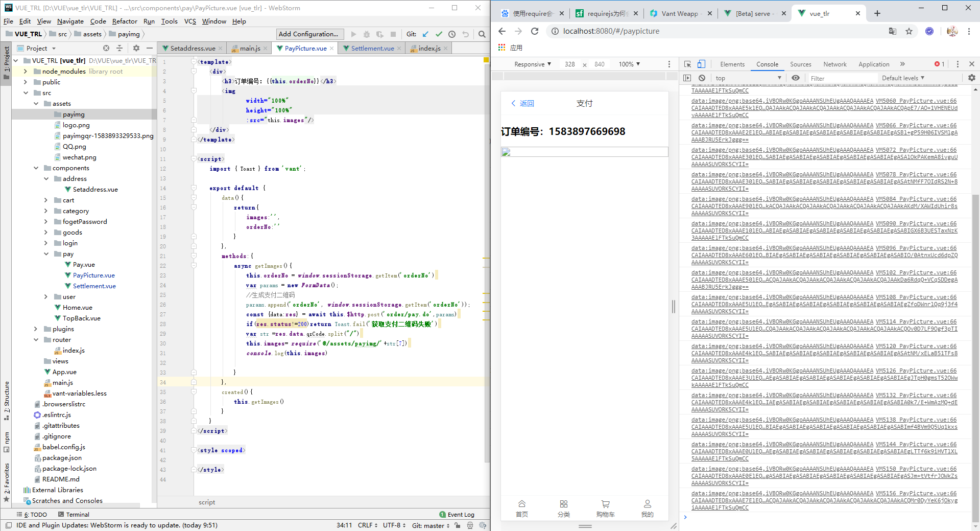Click the Git commit checkmark icon
This screenshot has height=531, width=980.
(439, 34)
